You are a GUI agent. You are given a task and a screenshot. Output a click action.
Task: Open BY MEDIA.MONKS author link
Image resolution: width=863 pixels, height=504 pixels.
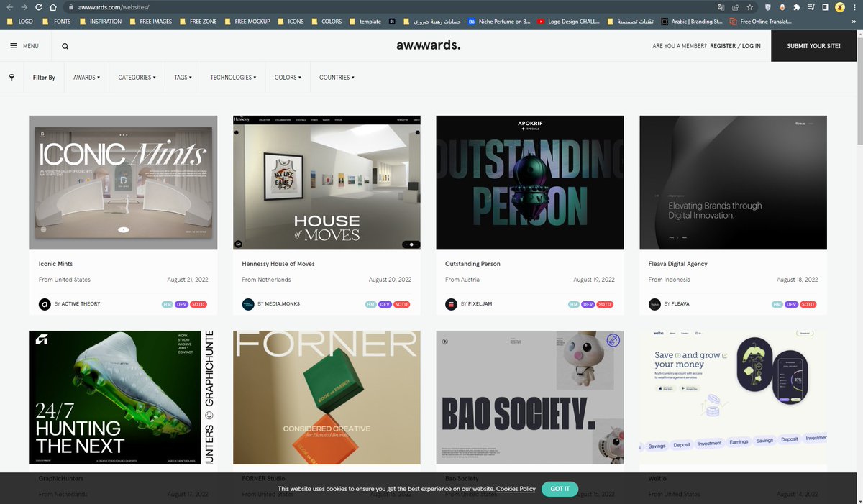(278, 304)
